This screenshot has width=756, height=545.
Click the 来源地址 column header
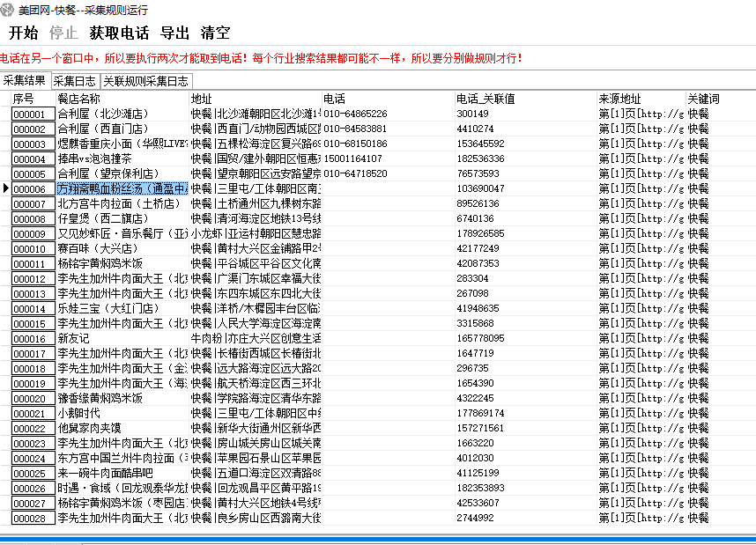[641, 99]
